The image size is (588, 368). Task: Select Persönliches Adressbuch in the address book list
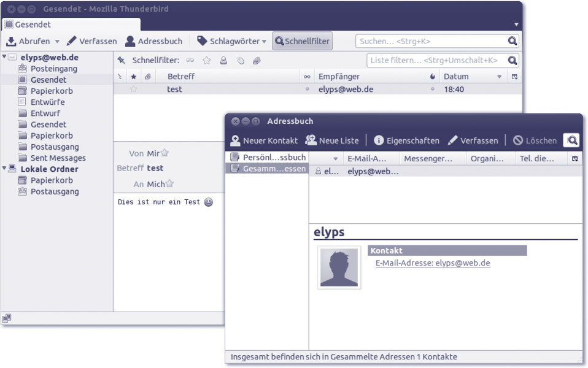point(268,158)
